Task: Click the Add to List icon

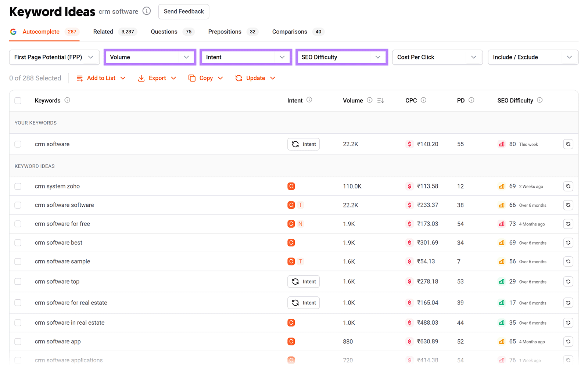Action: (79, 78)
